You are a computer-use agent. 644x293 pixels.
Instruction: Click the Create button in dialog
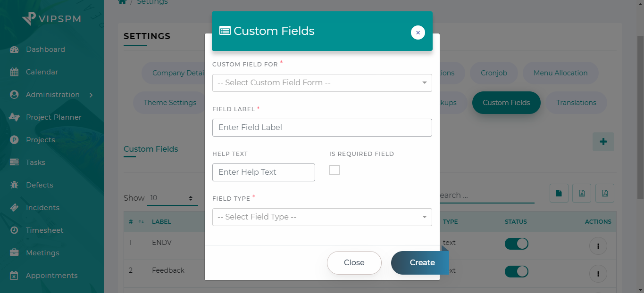[420, 263]
